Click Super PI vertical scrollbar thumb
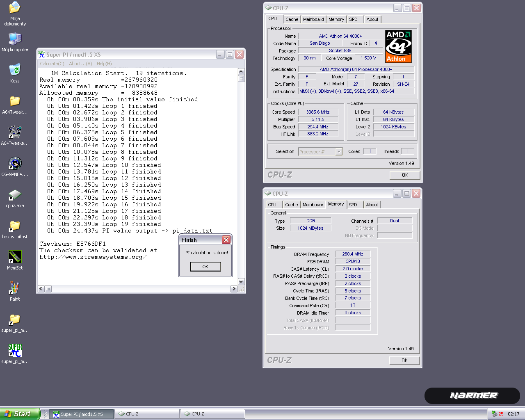 click(241, 78)
